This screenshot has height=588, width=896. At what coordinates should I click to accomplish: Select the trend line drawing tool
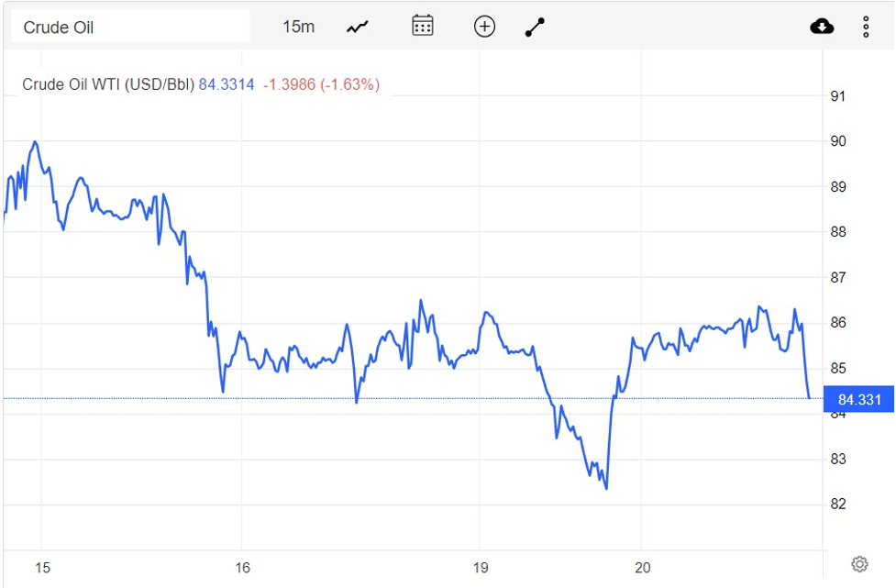(535, 27)
